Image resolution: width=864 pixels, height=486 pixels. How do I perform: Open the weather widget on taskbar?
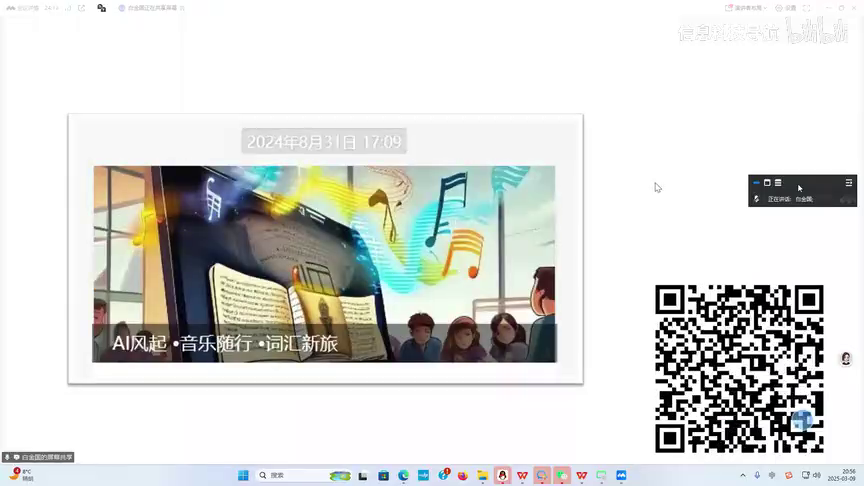coord(21,475)
